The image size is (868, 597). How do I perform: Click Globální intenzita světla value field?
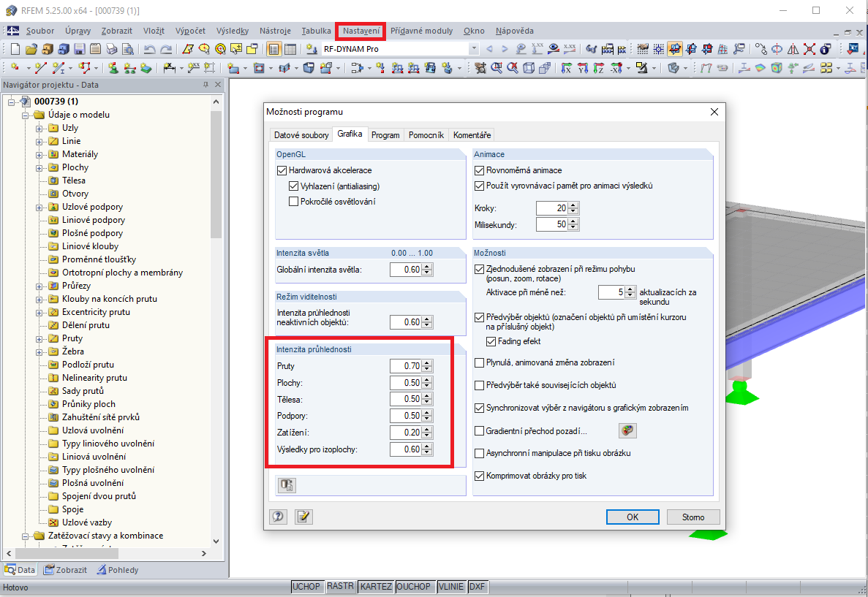[406, 270]
